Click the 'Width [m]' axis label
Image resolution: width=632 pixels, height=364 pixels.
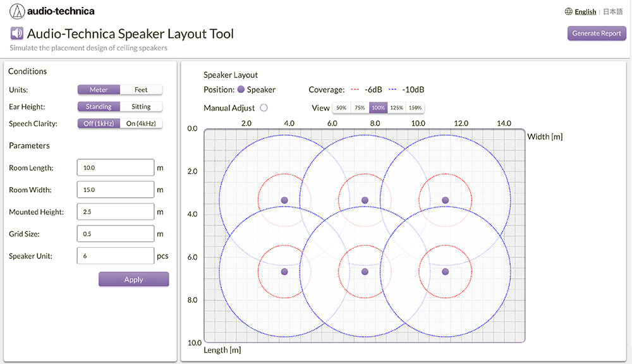[x=545, y=136]
